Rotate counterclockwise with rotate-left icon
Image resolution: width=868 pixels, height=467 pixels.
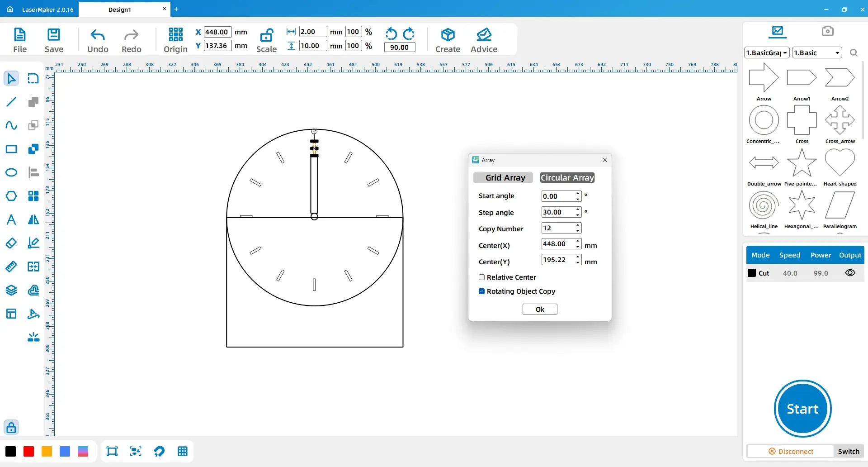click(391, 34)
